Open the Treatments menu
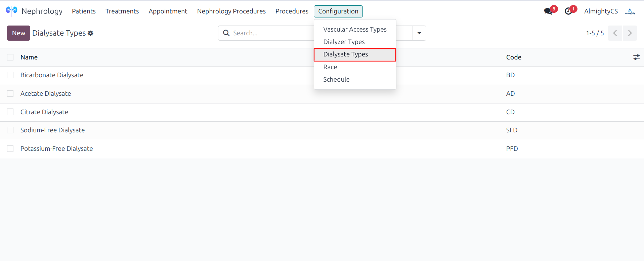Image resolution: width=644 pixels, height=261 pixels. (122, 11)
